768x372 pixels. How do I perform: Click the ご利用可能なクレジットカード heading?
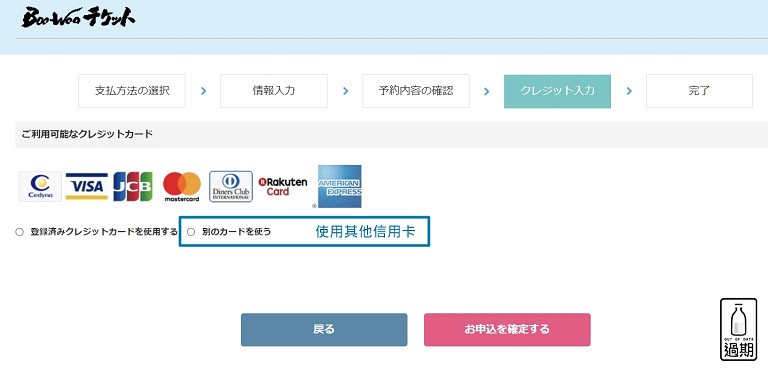coord(87,134)
